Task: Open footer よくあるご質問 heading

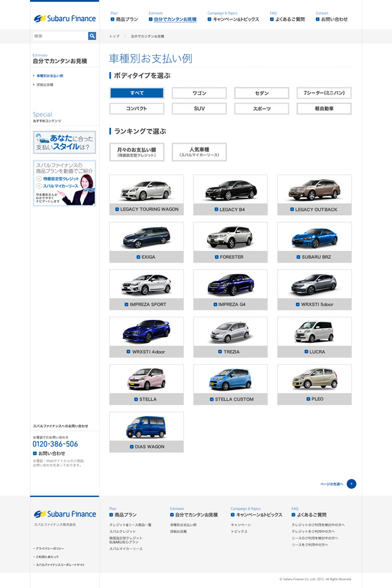Action: pos(309,515)
